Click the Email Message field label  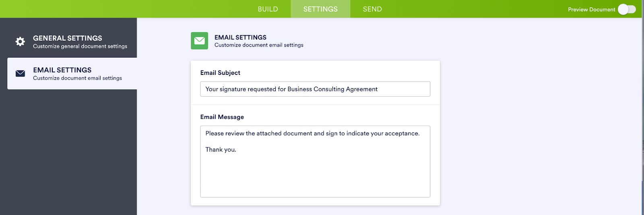(x=222, y=117)
